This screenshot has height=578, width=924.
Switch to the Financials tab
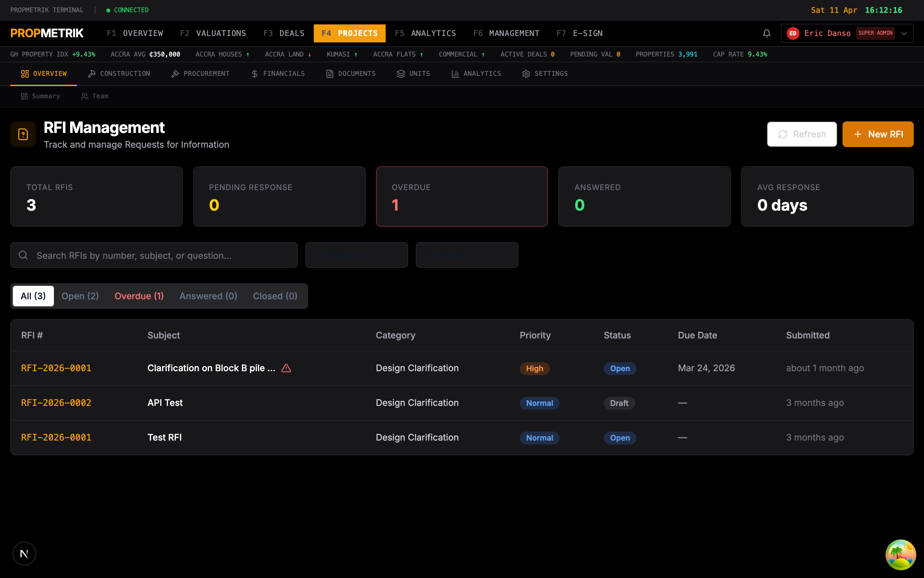tap(278, 74)
